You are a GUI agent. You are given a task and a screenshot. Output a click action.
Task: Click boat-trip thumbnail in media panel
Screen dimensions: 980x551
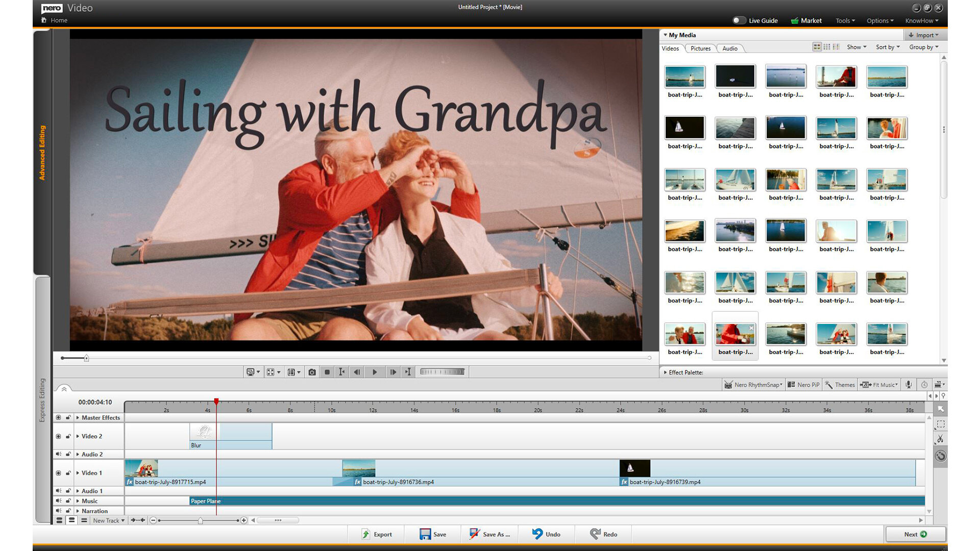coord(684,76)
